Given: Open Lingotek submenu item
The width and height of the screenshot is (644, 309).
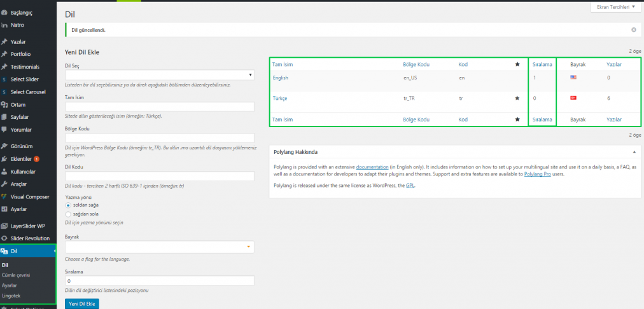Looking at the screenshot, I should coord(11,296).
